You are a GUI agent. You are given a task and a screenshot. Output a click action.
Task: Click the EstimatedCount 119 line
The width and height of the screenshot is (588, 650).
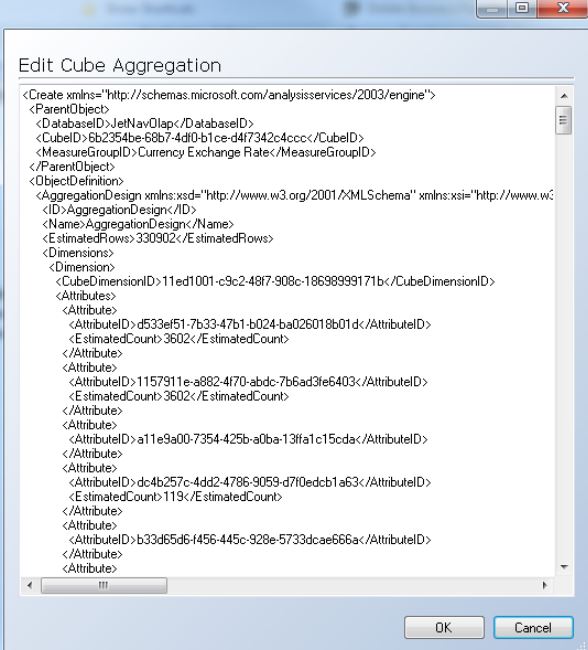(x=175, y=497)
